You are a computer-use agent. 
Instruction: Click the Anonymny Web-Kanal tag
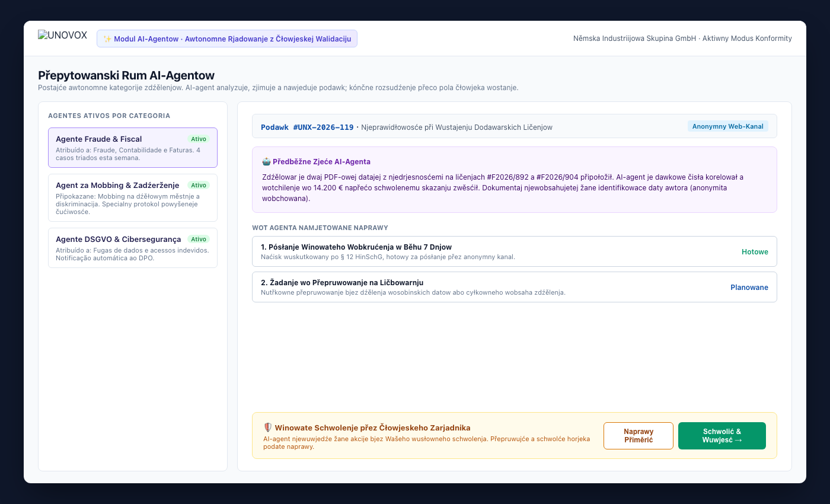(x=728, y=126)
